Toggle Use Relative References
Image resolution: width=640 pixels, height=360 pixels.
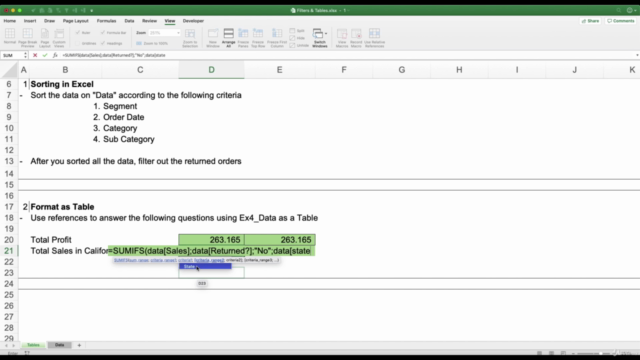tap(374, 38)
